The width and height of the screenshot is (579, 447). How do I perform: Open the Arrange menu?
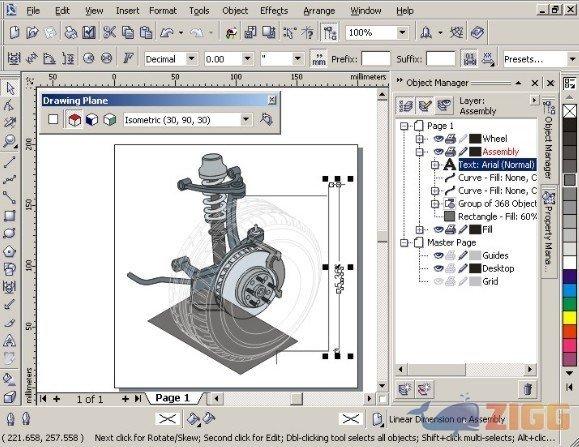tap(319, 11)
